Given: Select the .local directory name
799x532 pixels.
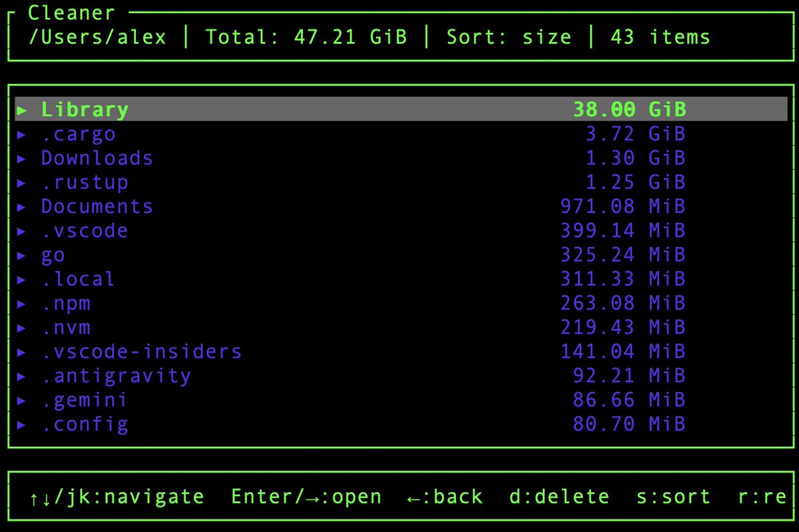Looking at the screenshot, I should (x=79, y=279).
